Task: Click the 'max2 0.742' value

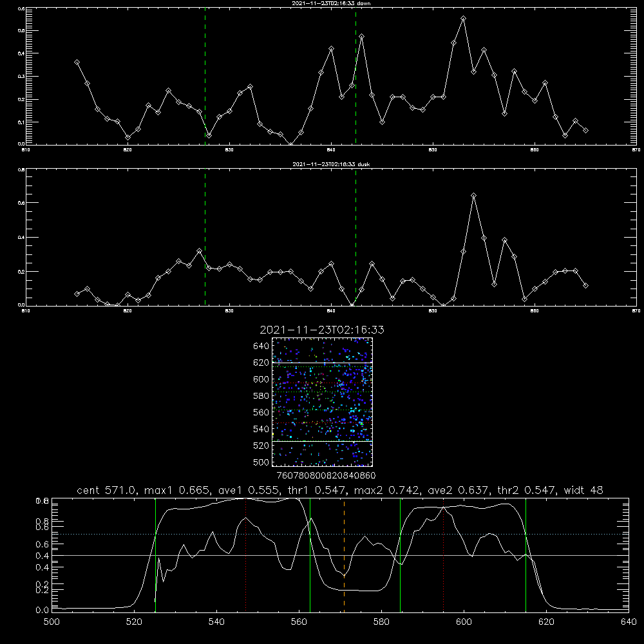Action: click(388, 490)
